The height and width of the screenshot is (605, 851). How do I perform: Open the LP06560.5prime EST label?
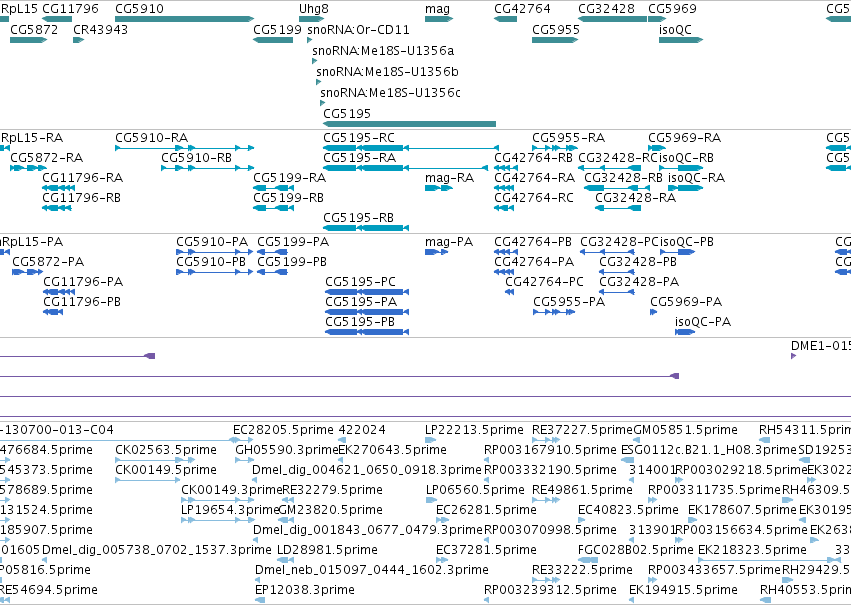click(x=475, y=491)
